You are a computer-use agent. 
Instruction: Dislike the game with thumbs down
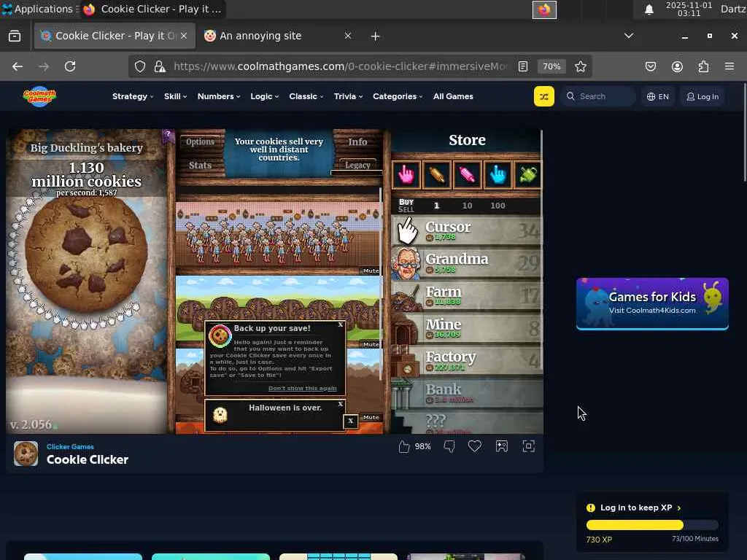click(449, 446)
